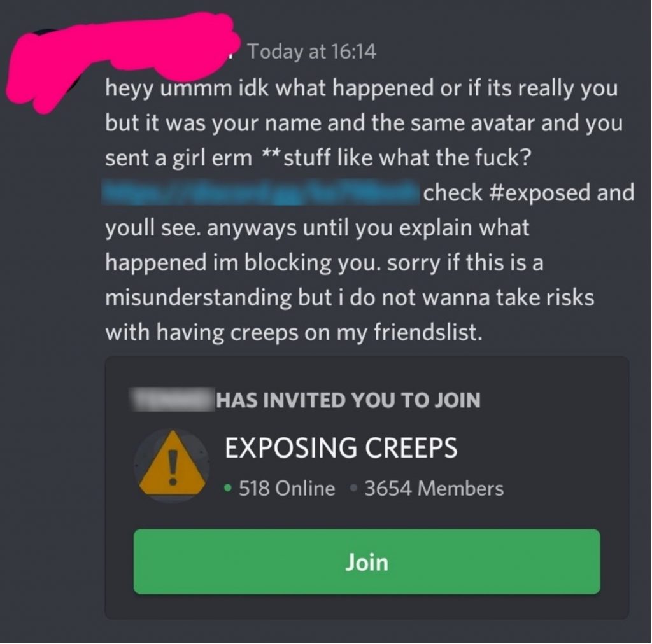
Task: Click the message line starting with heyy ummm
Action: pos(362,88)
